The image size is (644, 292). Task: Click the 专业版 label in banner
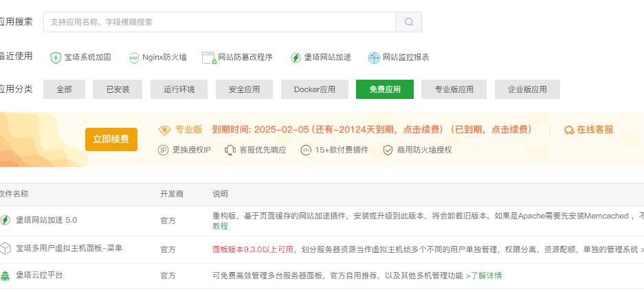click(x=189, y=130)
